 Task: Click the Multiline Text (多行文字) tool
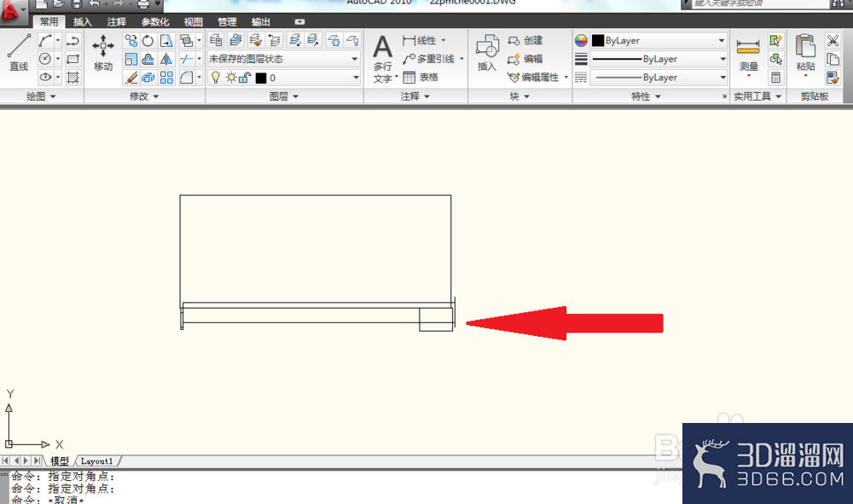click(383, 58)
